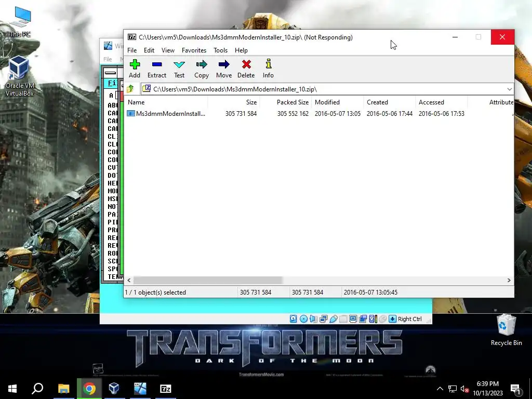Open File Explorer from the taskbar
This screenshot has width=532, height=399.
point(63,389)
